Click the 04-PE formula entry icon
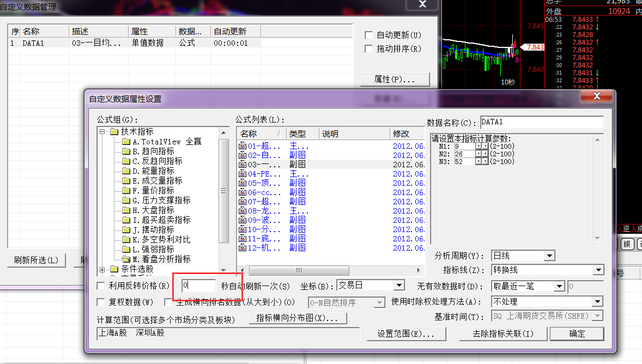642x364 pixels. tap(243, 174)
